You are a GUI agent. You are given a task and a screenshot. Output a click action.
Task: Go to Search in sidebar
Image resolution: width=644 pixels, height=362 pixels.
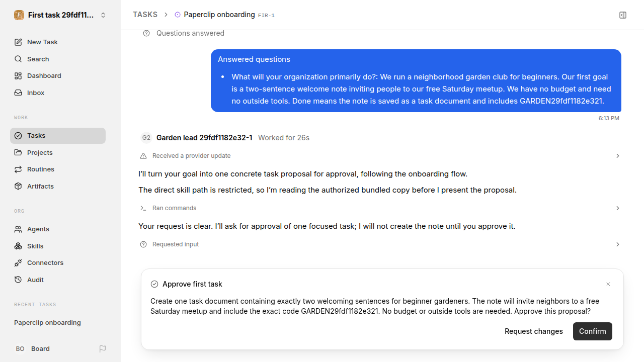(x=58, y=59)
